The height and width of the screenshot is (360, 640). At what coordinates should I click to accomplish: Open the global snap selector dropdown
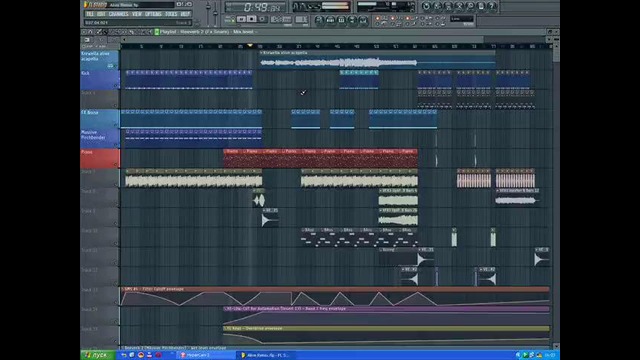[462, 19]
